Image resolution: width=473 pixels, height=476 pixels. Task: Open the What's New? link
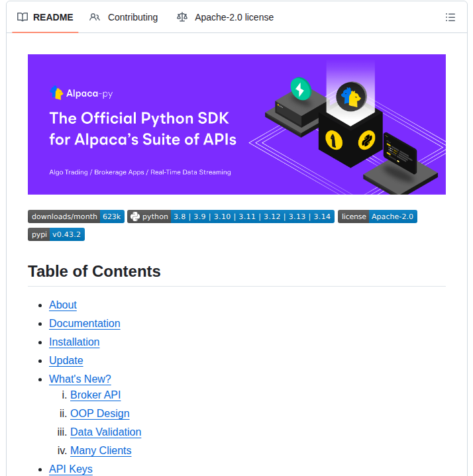point(80,379)
